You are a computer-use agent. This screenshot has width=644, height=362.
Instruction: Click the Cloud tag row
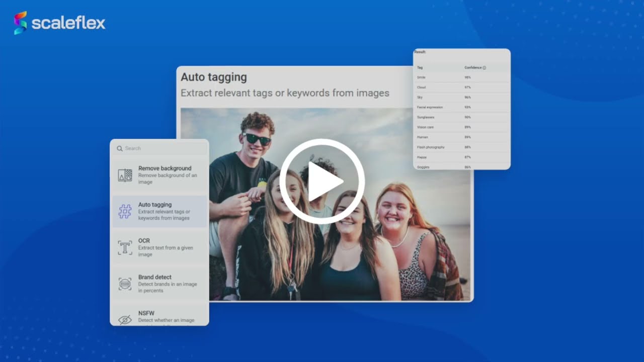pyautogui.click(x=462, y=87)
